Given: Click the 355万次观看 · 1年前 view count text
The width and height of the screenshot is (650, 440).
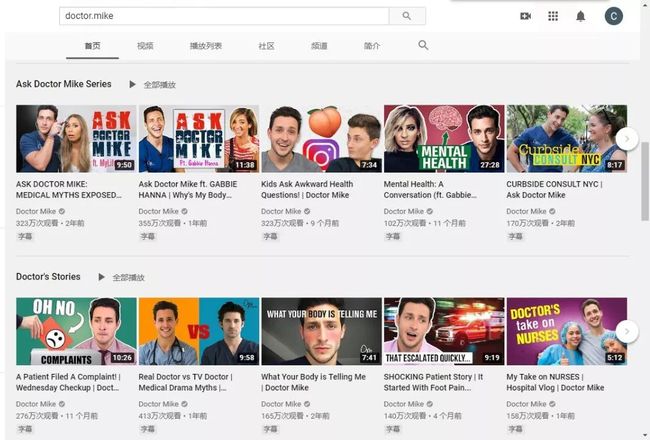Looking at the screenshot, I should tap(173, 223).
